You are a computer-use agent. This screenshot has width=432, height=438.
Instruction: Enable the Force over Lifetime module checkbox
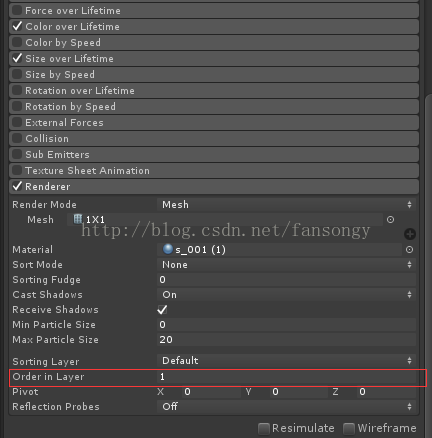[x=17, y=10]
